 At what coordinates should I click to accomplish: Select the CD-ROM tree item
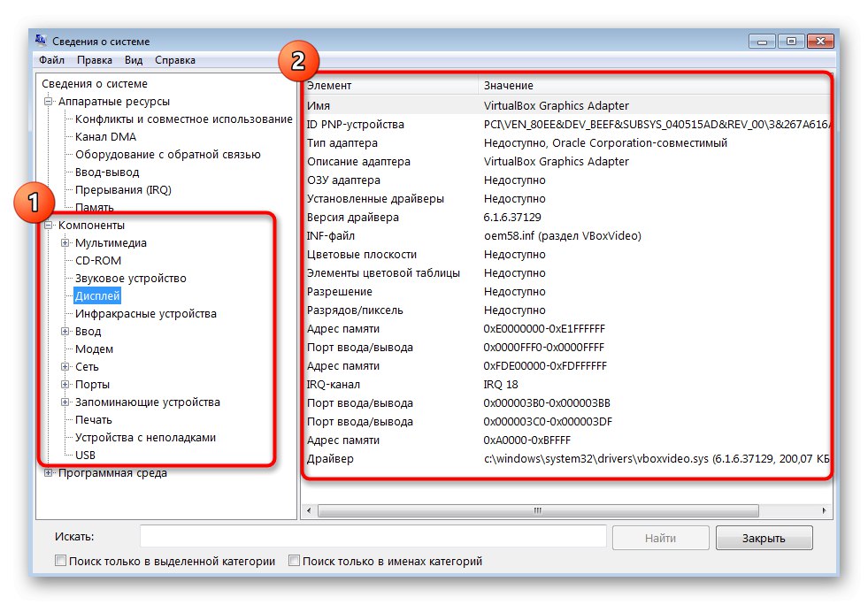click(98, 260)
